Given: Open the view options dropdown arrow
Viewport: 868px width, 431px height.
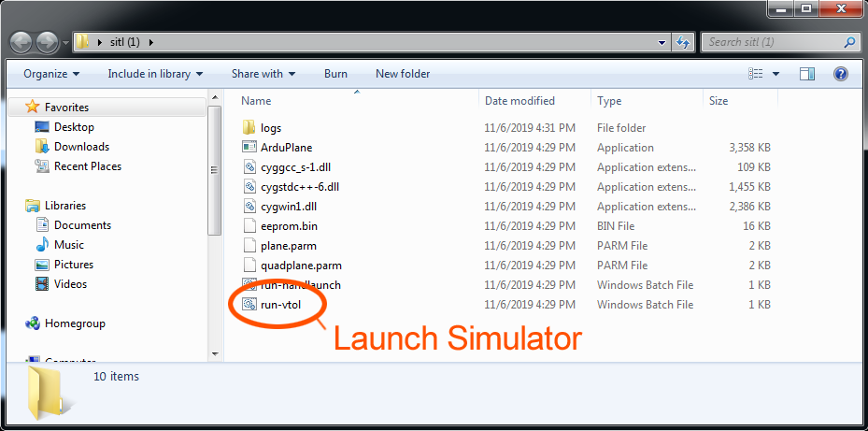Looking at the screenshot, I should [776, 74].
